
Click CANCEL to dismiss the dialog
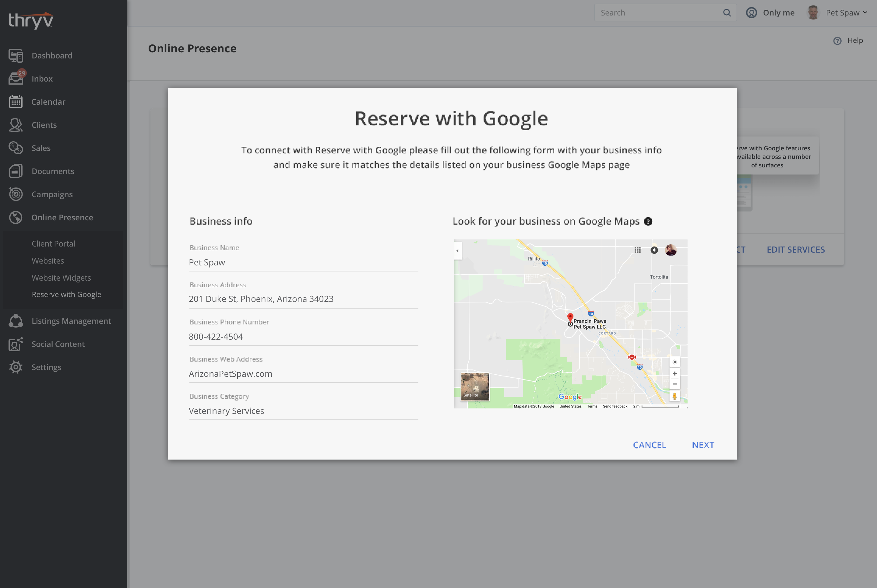pyautogui.click(x=649, y=445)
